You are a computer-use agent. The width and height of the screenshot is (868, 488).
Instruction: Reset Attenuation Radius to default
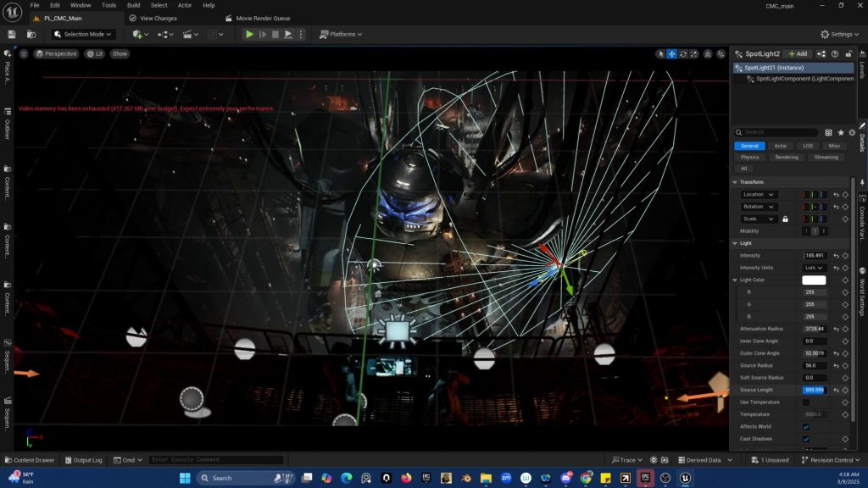836,329
